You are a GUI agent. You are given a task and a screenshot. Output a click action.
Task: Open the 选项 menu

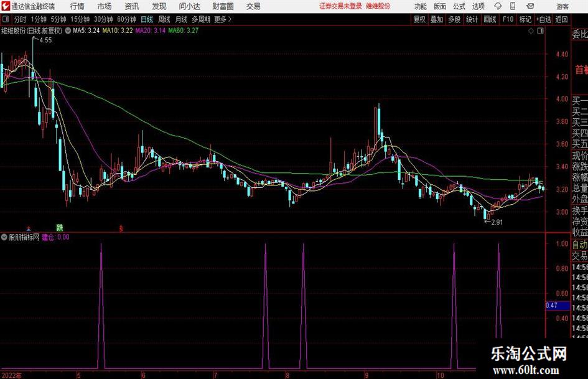478,6
